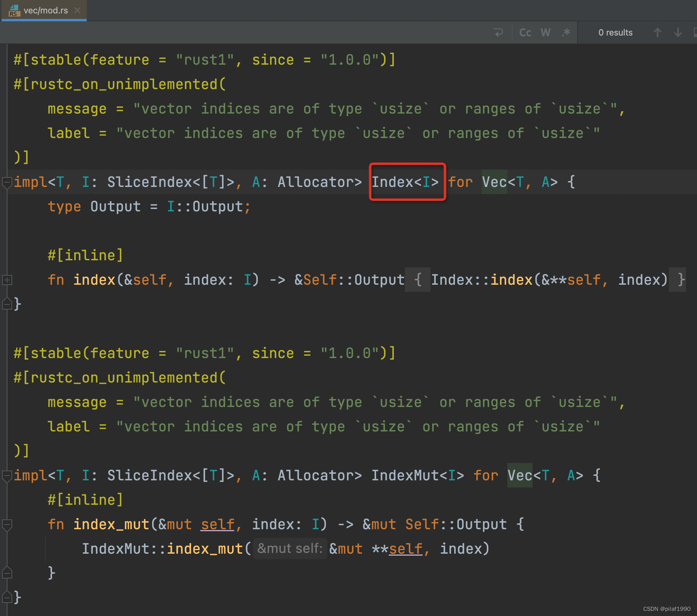Collapse the fn index_mut function
The height and width of the screenshot is (616, 697).
pyautogui.click(x=7, y=525)
